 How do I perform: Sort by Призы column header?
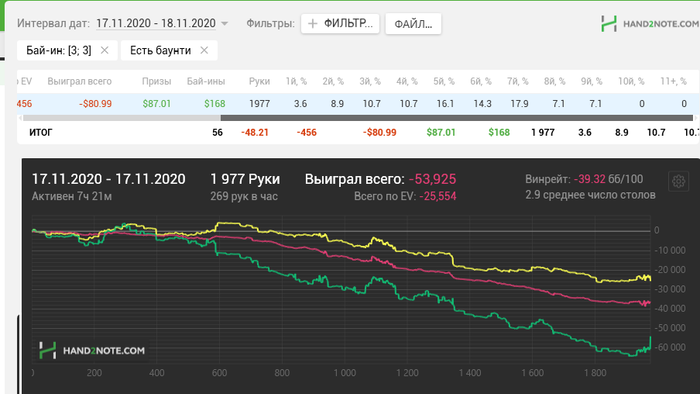[x=156, y=81]
